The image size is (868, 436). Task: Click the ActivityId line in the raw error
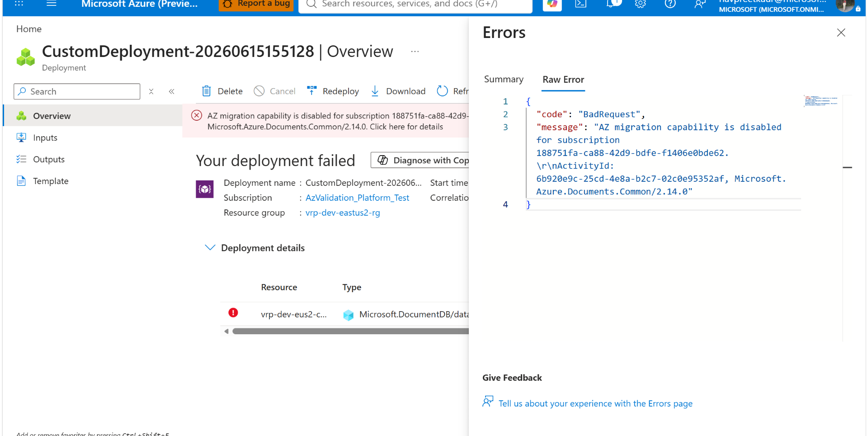coord(575,166)
